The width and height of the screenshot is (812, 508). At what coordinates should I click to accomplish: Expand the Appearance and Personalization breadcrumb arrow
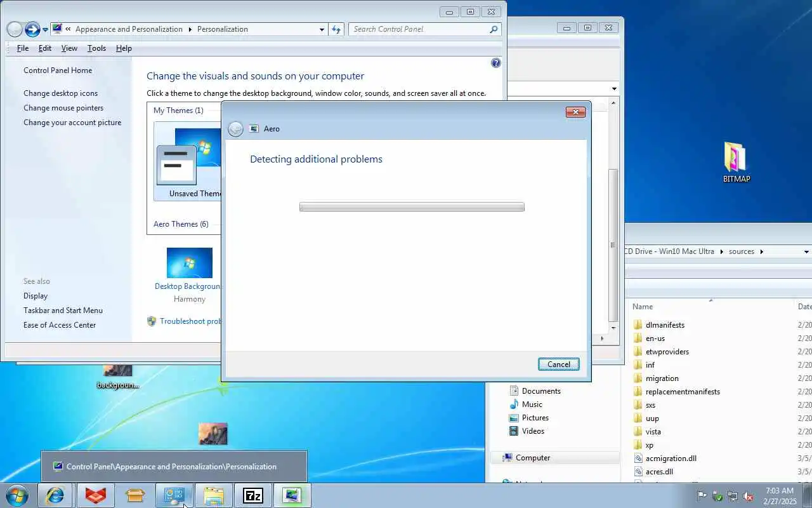189,29
